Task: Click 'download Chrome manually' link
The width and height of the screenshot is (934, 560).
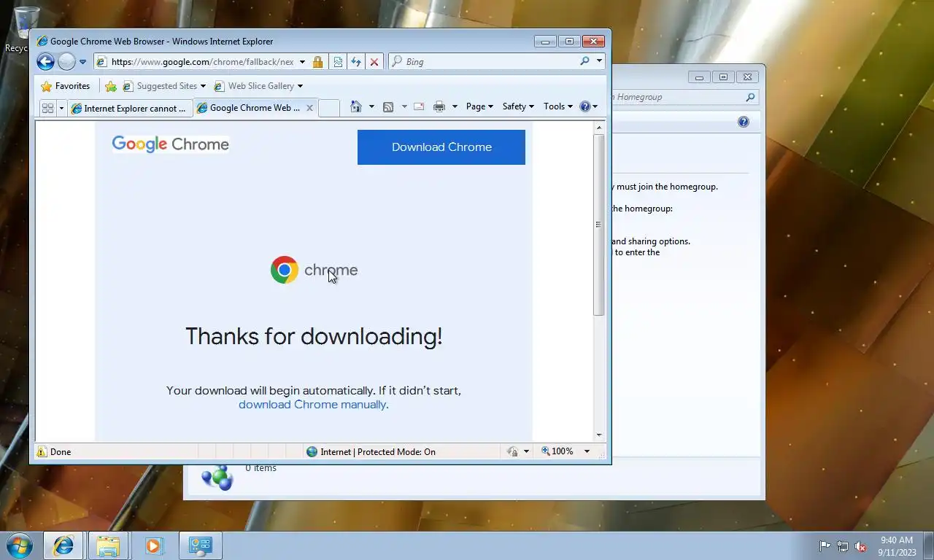Action: [x=312, y=405]
